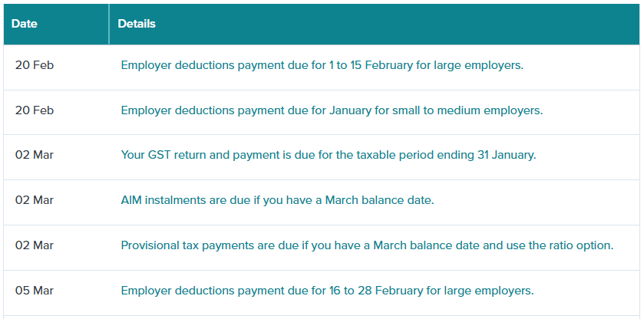Click the 02 Mar date beside AIM instalments
The width and height of the screenshot is (644, 319).
tap(35, 200)
